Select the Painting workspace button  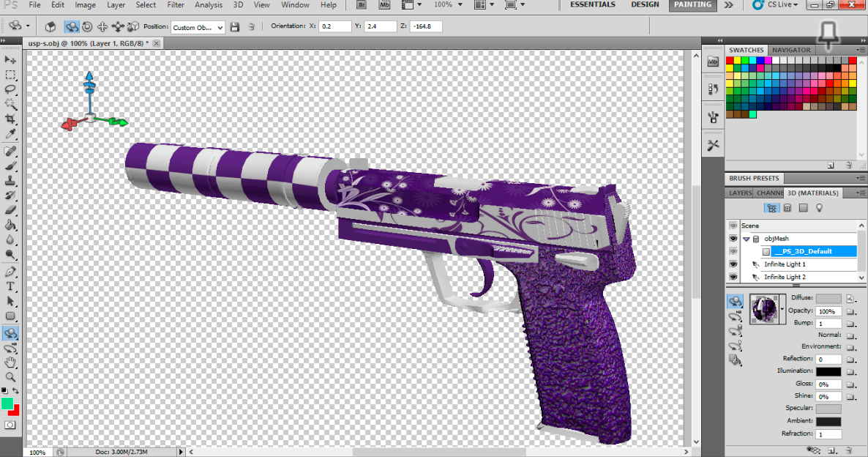(692, 4)
